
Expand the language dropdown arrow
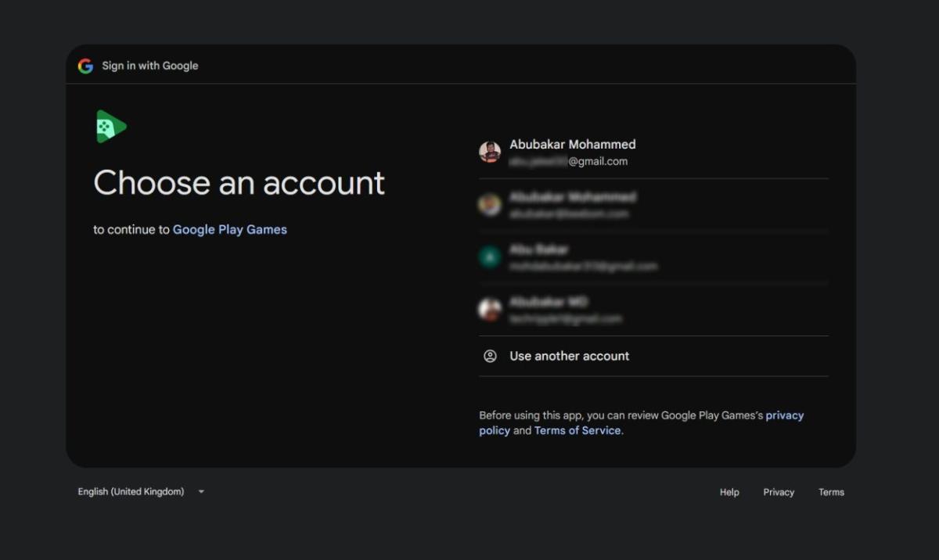click(201, 492)
